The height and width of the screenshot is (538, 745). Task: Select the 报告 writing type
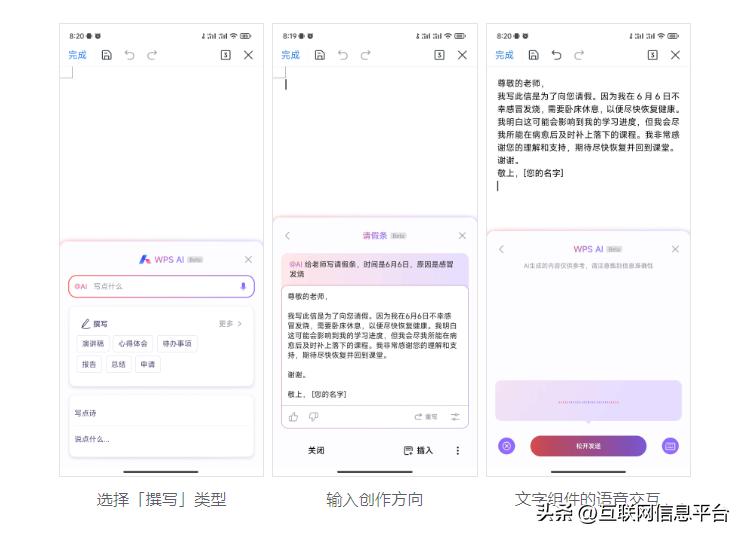(89, 365)
